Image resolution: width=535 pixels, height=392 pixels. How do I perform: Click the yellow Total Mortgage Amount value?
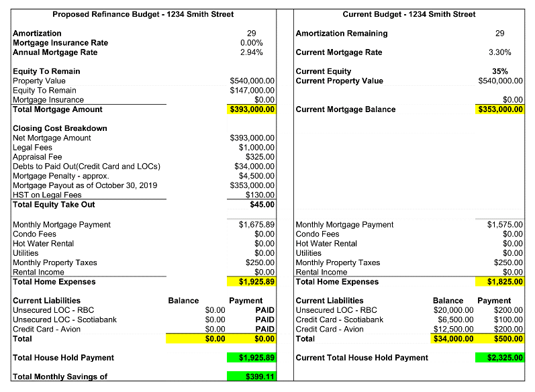point(252,109)
